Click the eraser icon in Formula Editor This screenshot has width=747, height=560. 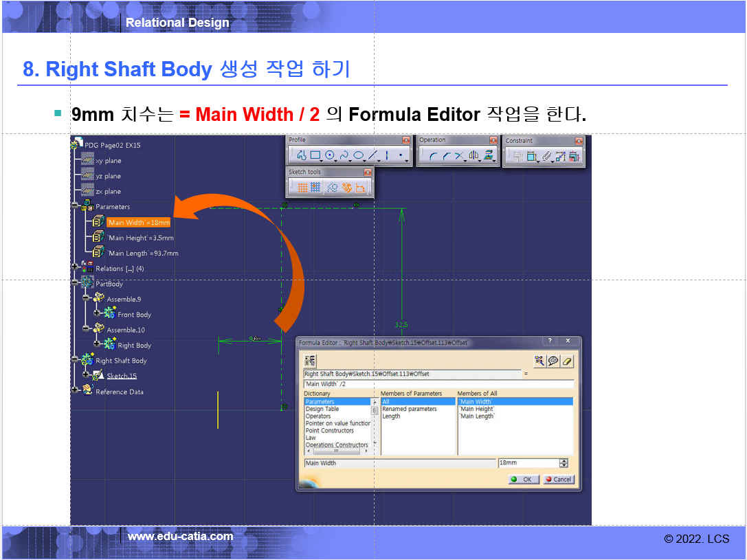click(x=567, y=361)
